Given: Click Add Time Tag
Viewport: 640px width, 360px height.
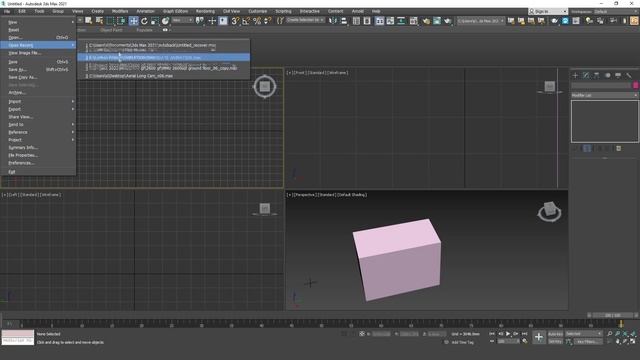Looking at the screenshot, I should coord(462,342).
